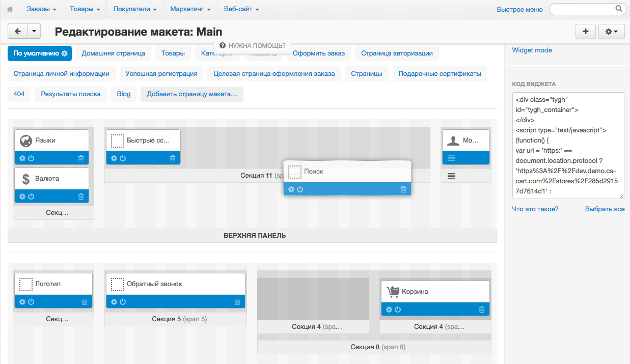This screenshot has height=364, width=630.
Task: Open the Маркетинг menu
Action: pyautogui.click(x=190, y=9)
